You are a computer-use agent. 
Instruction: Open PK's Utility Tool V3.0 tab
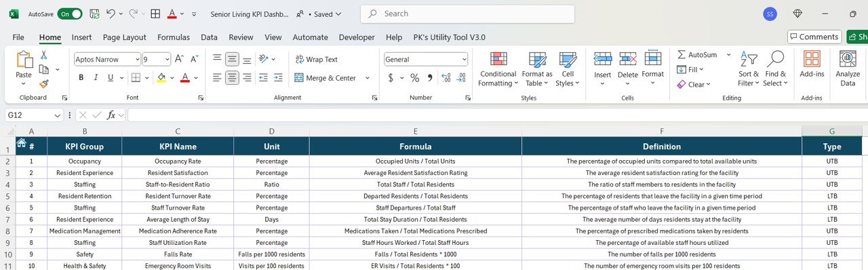449,37
